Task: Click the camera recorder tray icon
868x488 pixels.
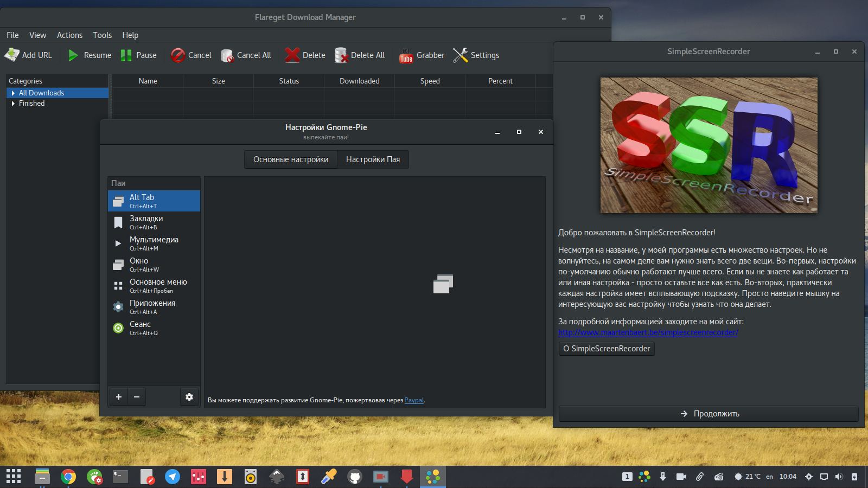Action: (x=681, y=477)
